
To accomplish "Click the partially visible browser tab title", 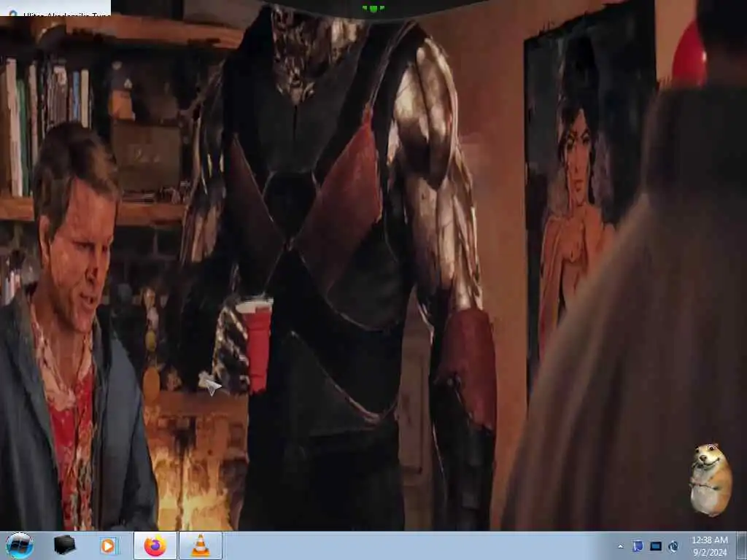I will pos(66,14).
